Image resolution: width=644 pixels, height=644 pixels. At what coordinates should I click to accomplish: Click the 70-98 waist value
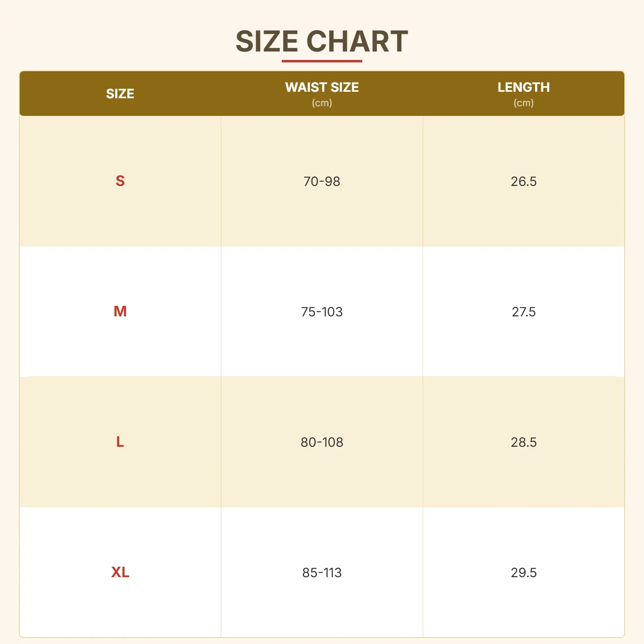click(322, 182)
